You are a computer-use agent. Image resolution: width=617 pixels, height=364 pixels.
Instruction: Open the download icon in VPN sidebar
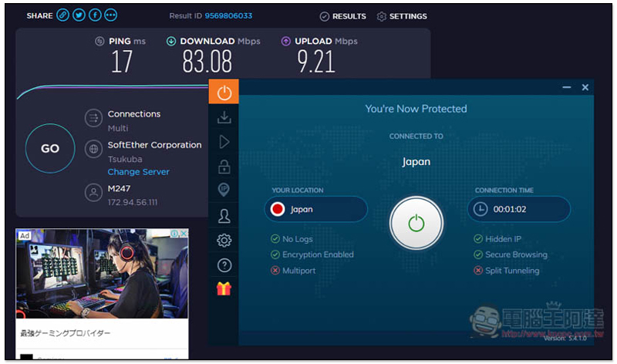click(x=224, y=117)
